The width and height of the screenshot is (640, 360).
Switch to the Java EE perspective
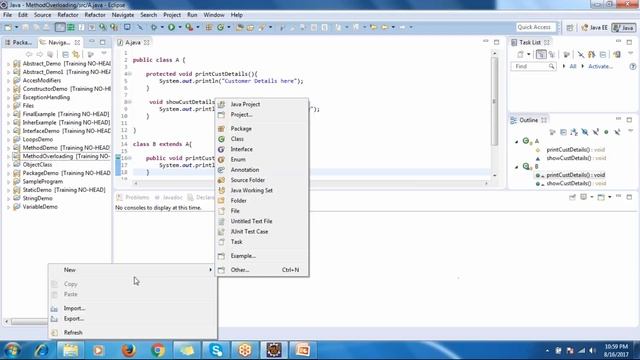point(594,28)
